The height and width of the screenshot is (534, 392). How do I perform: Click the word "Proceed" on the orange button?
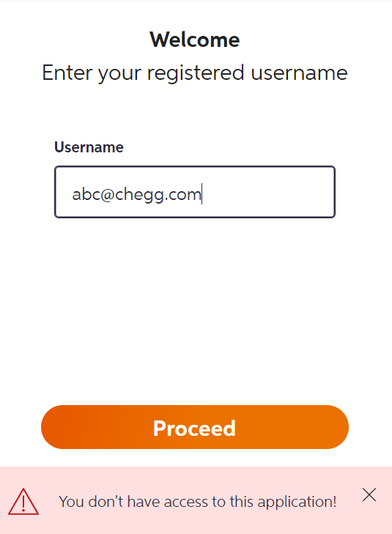coord(194,428)
